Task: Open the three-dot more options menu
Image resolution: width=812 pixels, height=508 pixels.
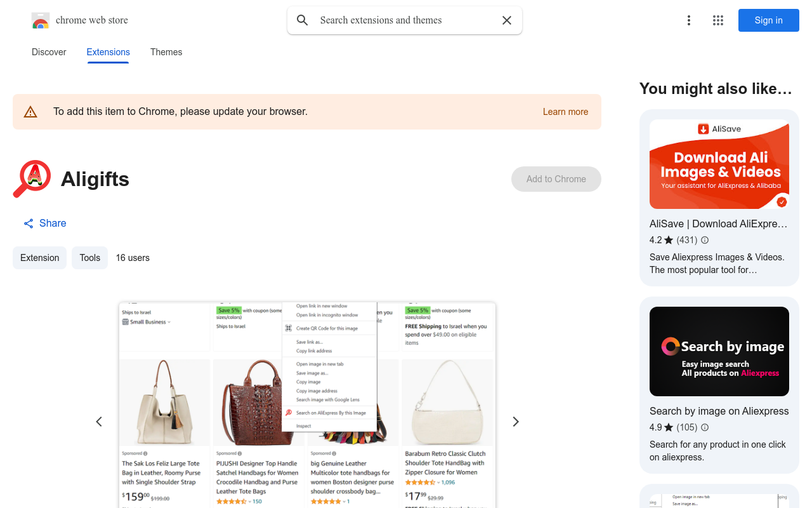Action: click(689, 20)
